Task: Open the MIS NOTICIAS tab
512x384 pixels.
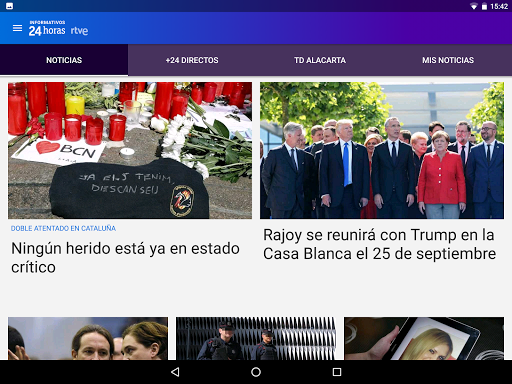Action: (x=448, y=60)
